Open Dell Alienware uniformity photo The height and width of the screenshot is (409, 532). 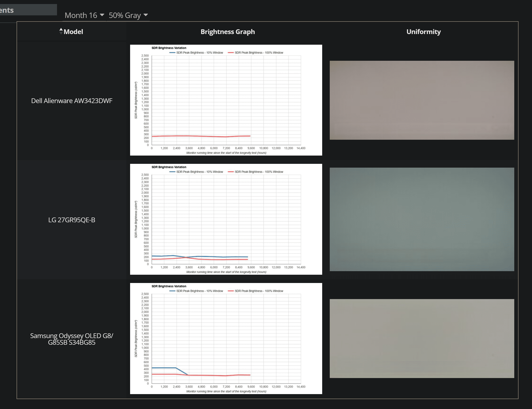pos(422,100)
